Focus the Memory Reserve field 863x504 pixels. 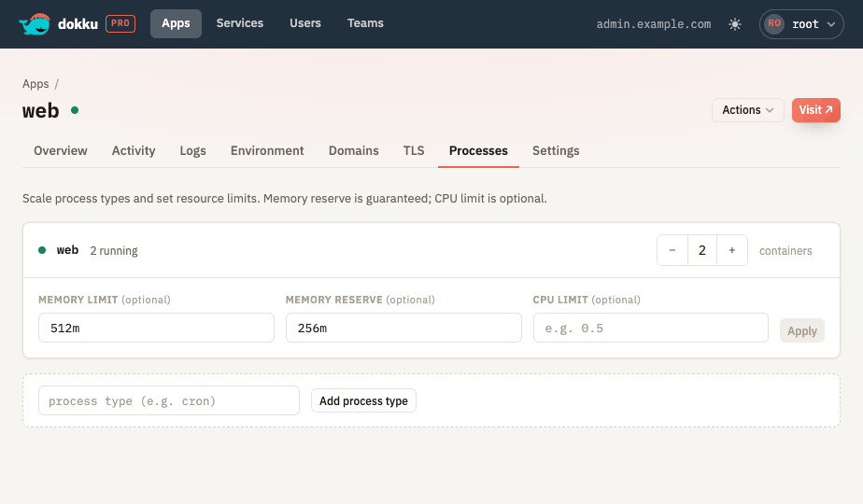tap(403, 328)
